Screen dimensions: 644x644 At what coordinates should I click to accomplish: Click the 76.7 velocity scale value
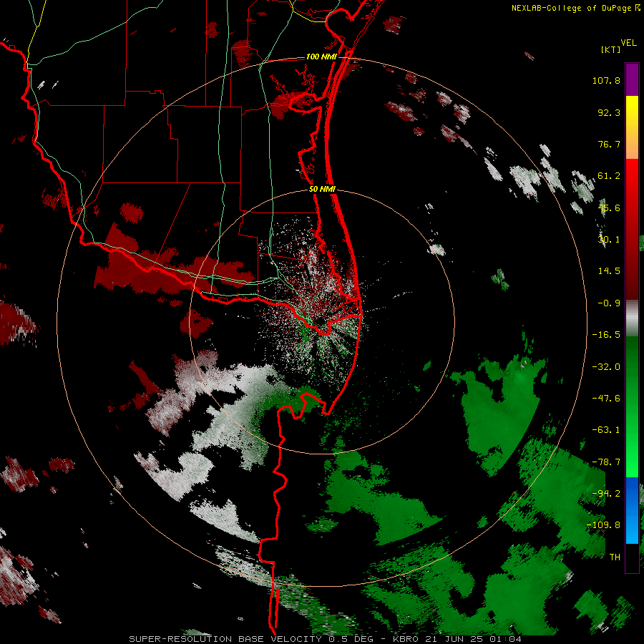609,144
